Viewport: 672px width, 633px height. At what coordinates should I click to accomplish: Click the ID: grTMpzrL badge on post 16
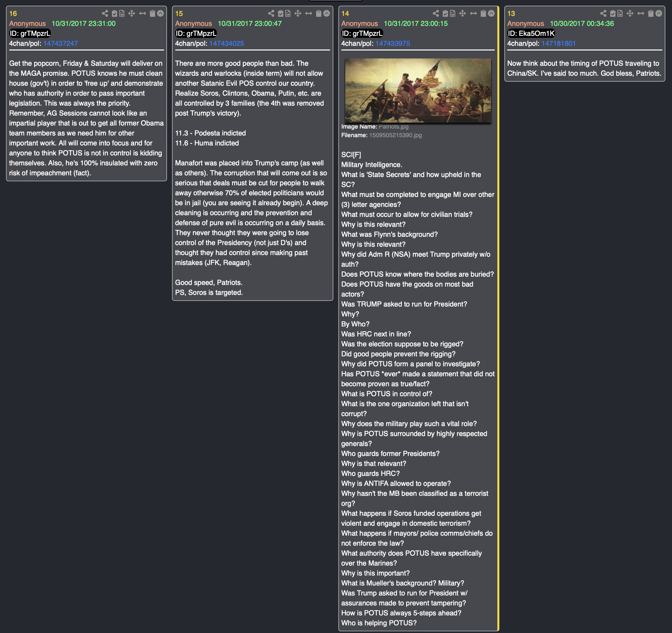point(30,34)
